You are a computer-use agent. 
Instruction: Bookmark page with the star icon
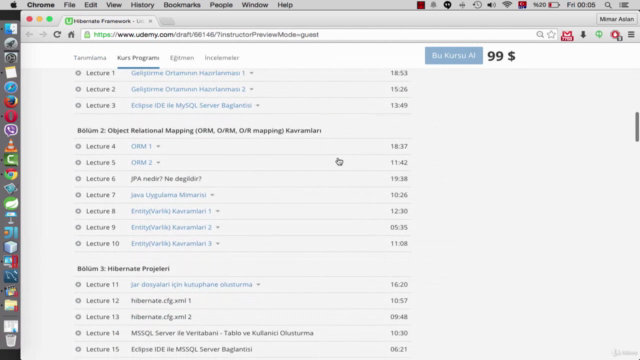pyautogui.click(x=551, y=35)
